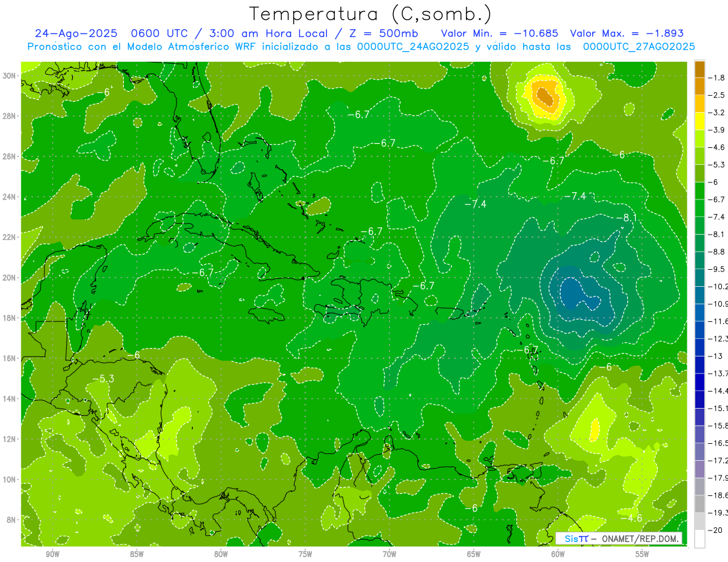This screenshot has width=728, height=562.
Task: Click the '22N' latitude axis label
Action: pos(10,236)
